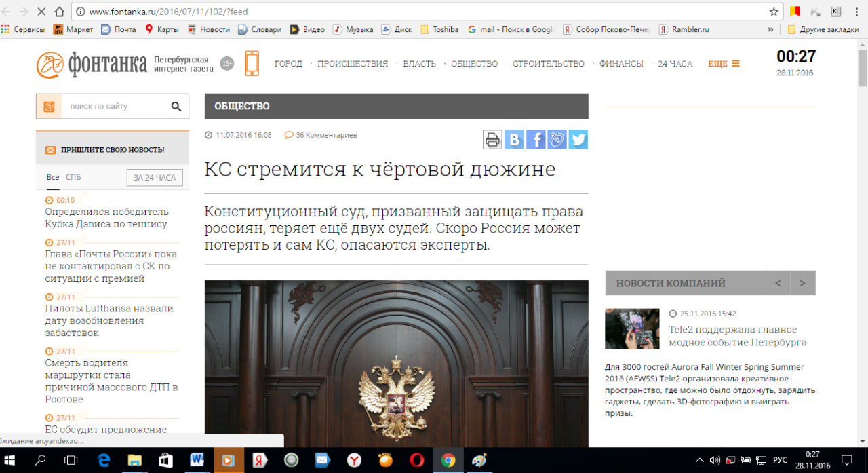Open the СТРОИТЕЛЬСТВО section
868x473 pixels.
click(x=549, y=64)
